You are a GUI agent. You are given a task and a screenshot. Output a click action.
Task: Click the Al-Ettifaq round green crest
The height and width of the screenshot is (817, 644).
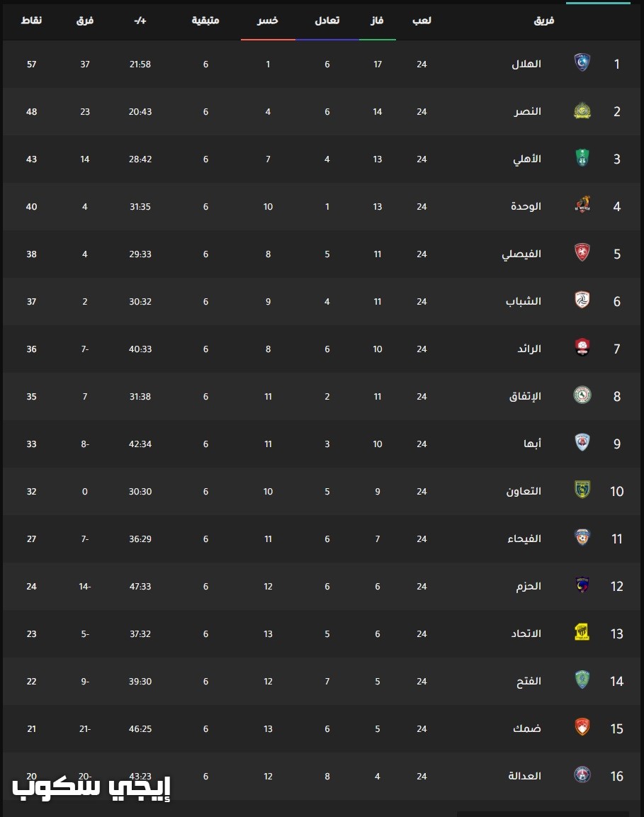(582, 395)
